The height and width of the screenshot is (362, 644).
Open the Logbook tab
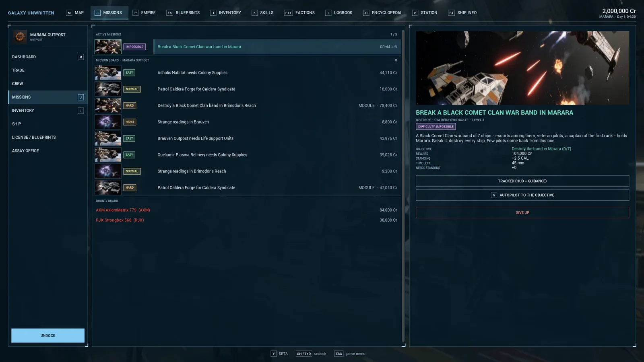point(339,13)
